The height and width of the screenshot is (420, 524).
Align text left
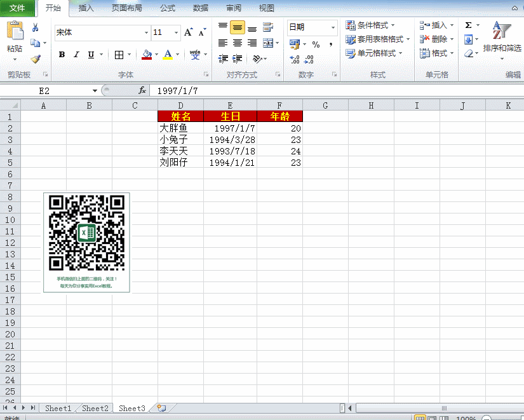tap(223, 43)
